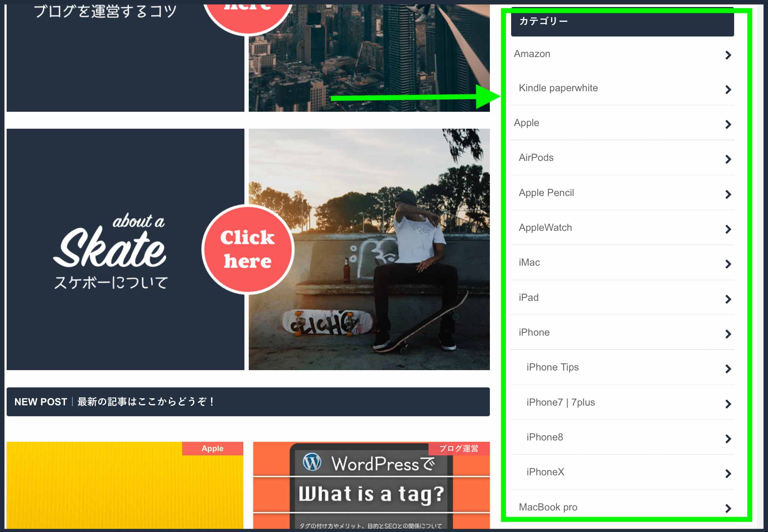The height and width of the screenshot is (532, 768).
Task: Click chevron arrow next to iMac
Action: [728, 264]
